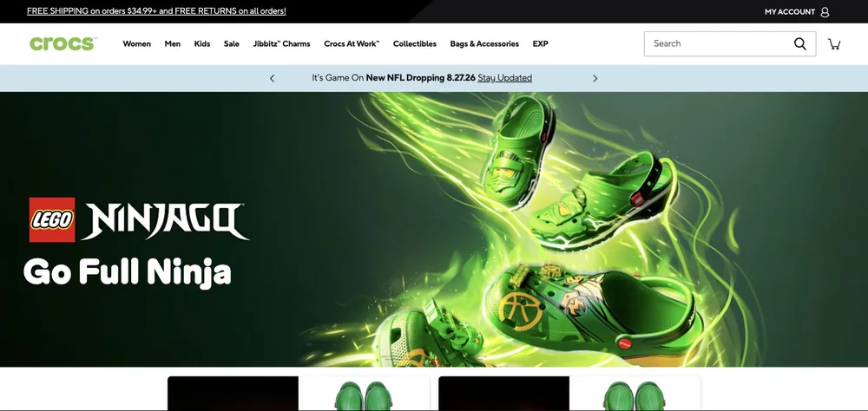Open the left product card below the banner
This screenshot has width=868, height=411.
tap(299, 394)
